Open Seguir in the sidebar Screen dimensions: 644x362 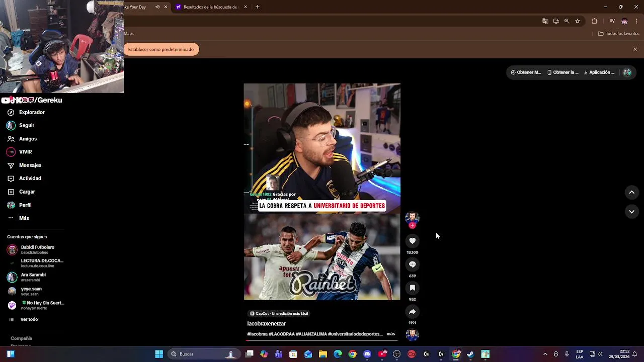(x=21, y=125)
